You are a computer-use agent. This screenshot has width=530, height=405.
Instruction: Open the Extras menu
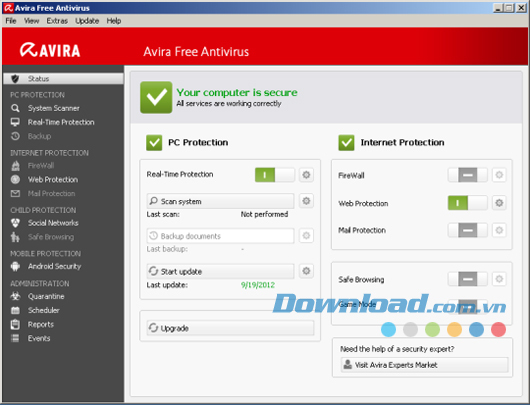click(57, 21)
